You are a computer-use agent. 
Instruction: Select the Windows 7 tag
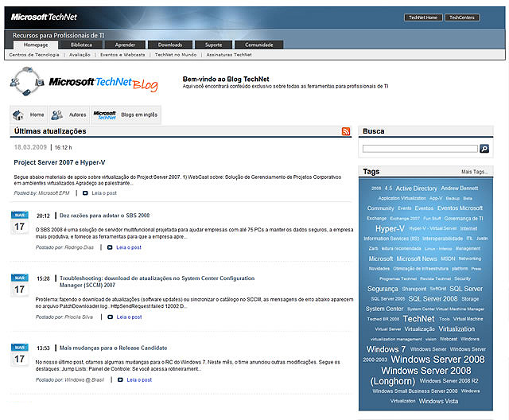pyautogui.click(x=386, y=349)
